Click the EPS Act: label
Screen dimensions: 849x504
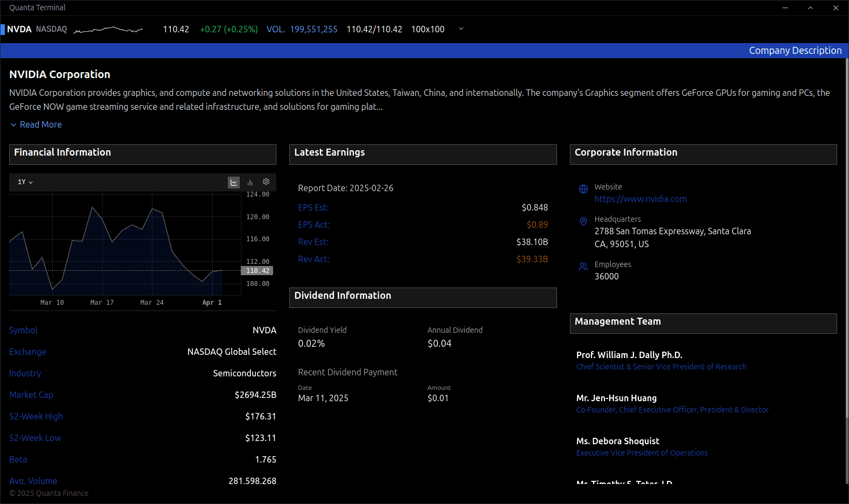coord(314,225)
